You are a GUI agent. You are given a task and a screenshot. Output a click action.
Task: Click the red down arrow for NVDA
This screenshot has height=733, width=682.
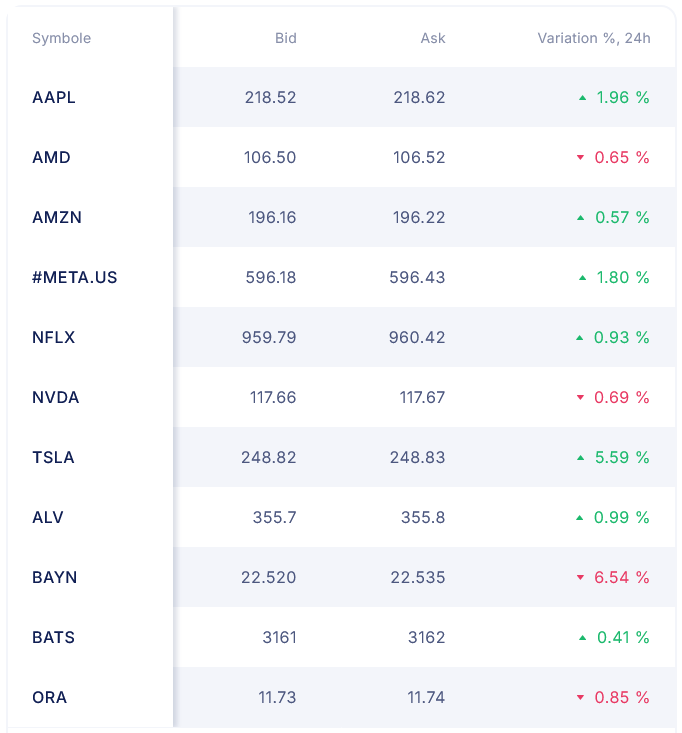(x=580, y=398)
